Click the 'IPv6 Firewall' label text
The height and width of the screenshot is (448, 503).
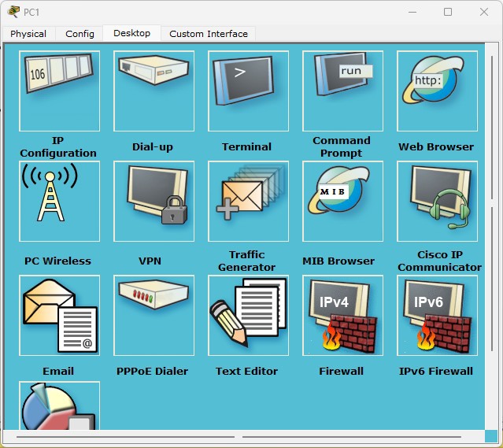point(436,371)
